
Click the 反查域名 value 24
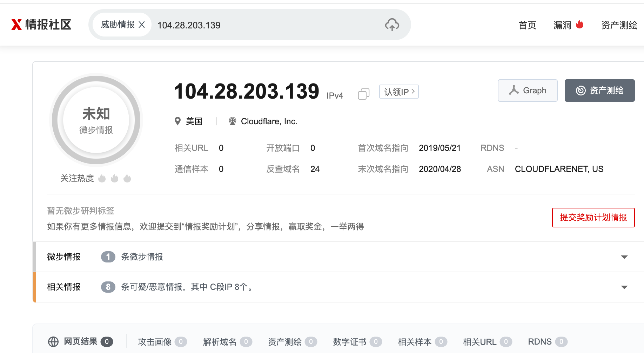click(x=315, y=169)
